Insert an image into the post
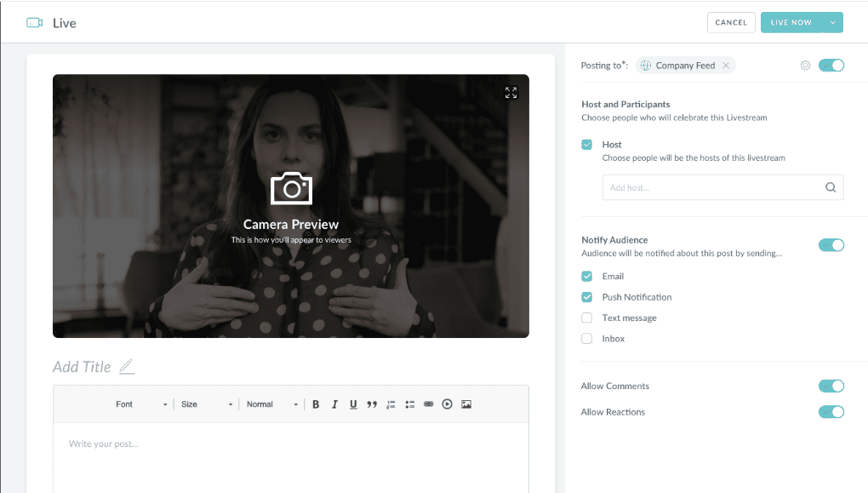 tap(466, 404)
